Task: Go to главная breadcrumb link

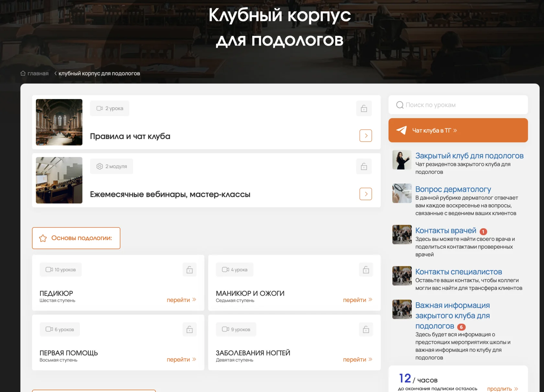Action: pos(38,73)
